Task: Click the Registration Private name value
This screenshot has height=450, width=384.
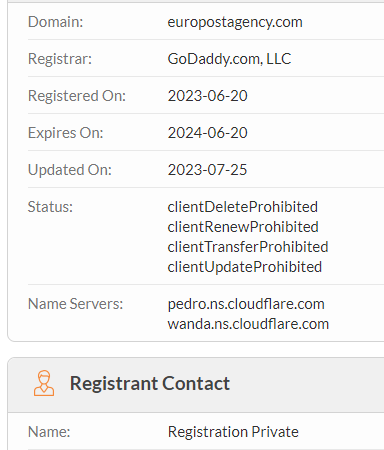Action: coord(233,432)
